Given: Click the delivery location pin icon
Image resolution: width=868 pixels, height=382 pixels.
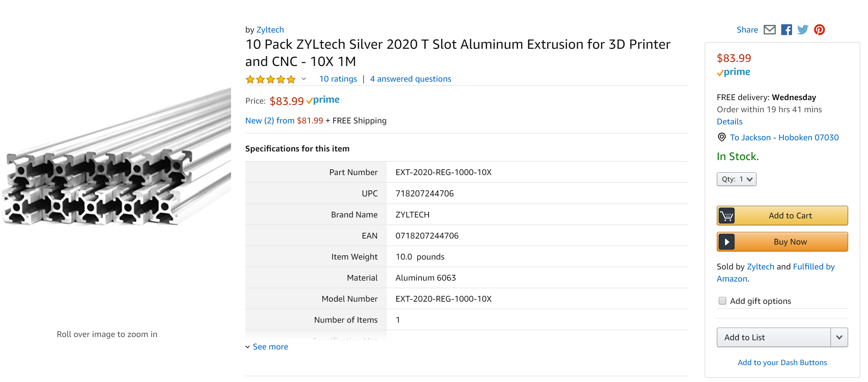Looking at the screenshot, I should coord(722,137).
